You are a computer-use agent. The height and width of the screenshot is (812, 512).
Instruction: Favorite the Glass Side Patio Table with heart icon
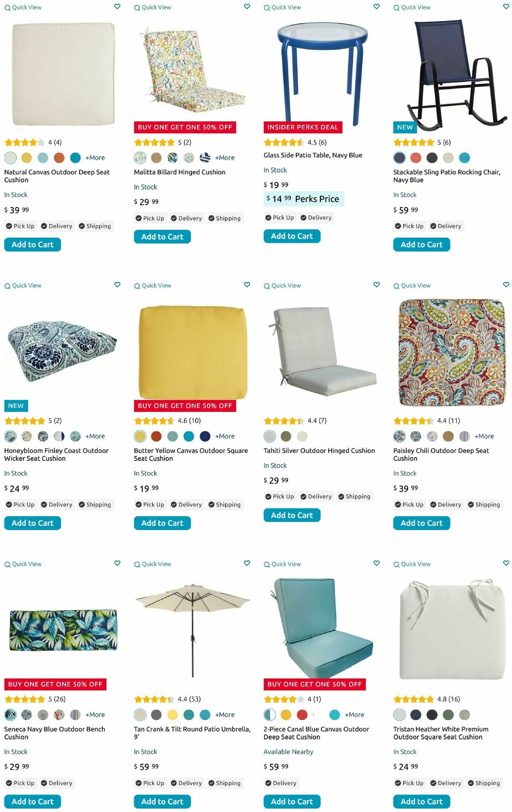[x=376, y=6]
